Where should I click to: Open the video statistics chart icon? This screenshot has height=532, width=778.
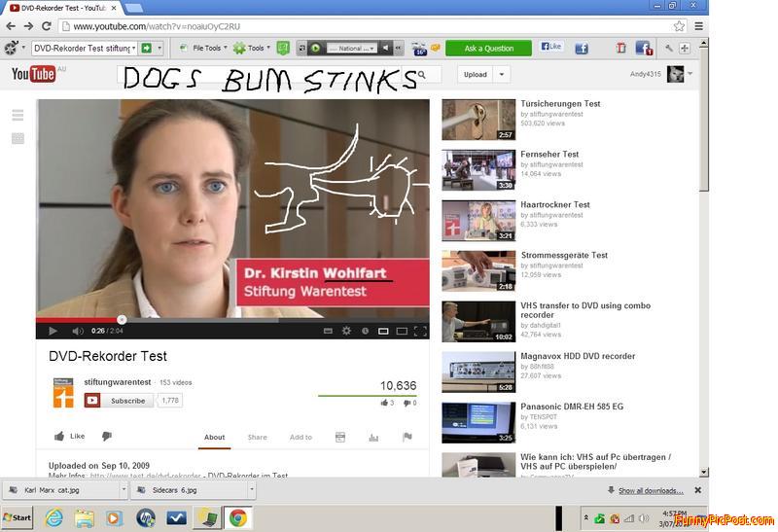[x=373, y=438]
